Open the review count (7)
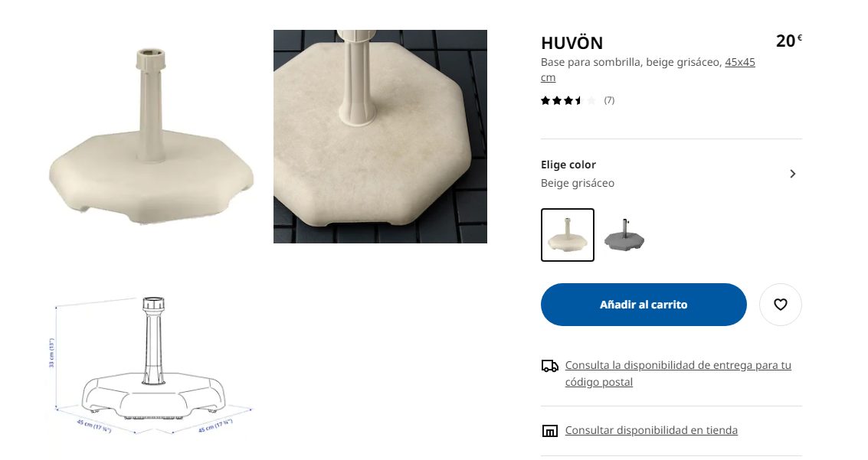The height and width of the screenshot is (460, 868). (x=609, y=100)
